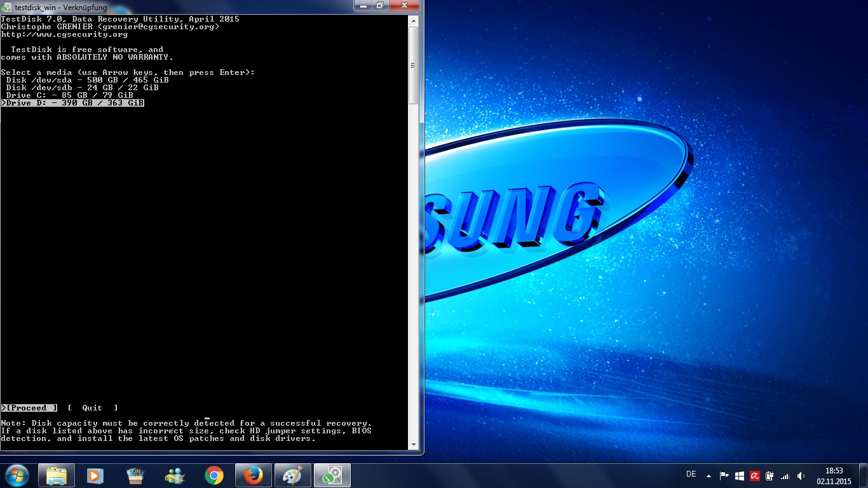868x488 pixels.
Task: Select Drive D: 390 GB entry
Action: point(72,103)
